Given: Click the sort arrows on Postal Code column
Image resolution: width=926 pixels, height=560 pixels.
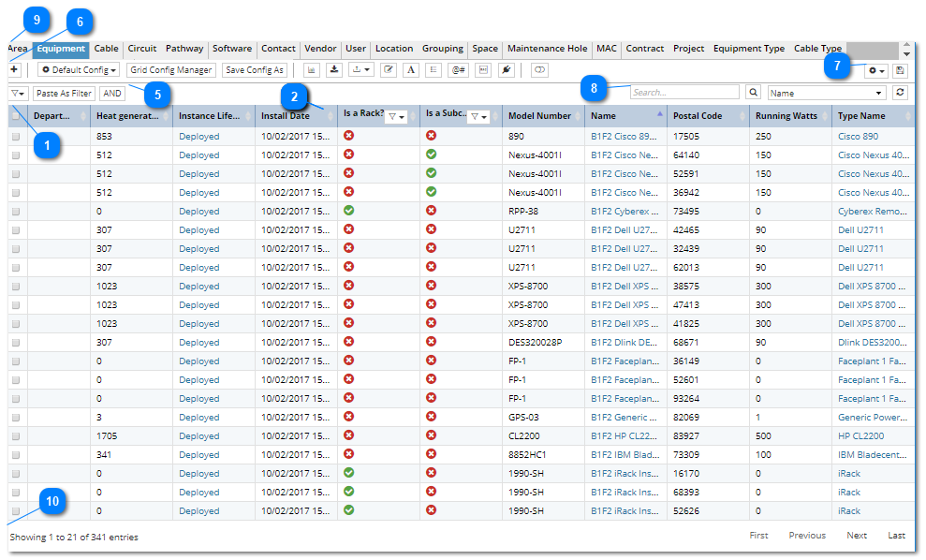Looking at the screenshot, I should (x=742, y=116).
